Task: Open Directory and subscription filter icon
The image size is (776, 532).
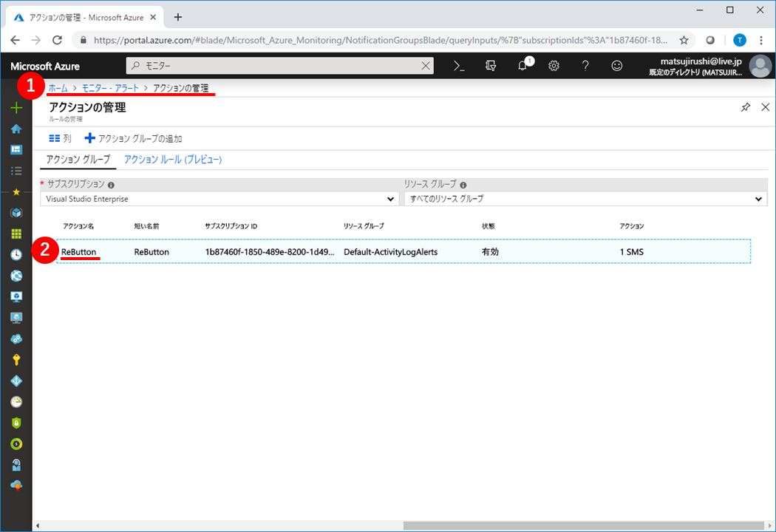Action: click(x=491, y=66)
